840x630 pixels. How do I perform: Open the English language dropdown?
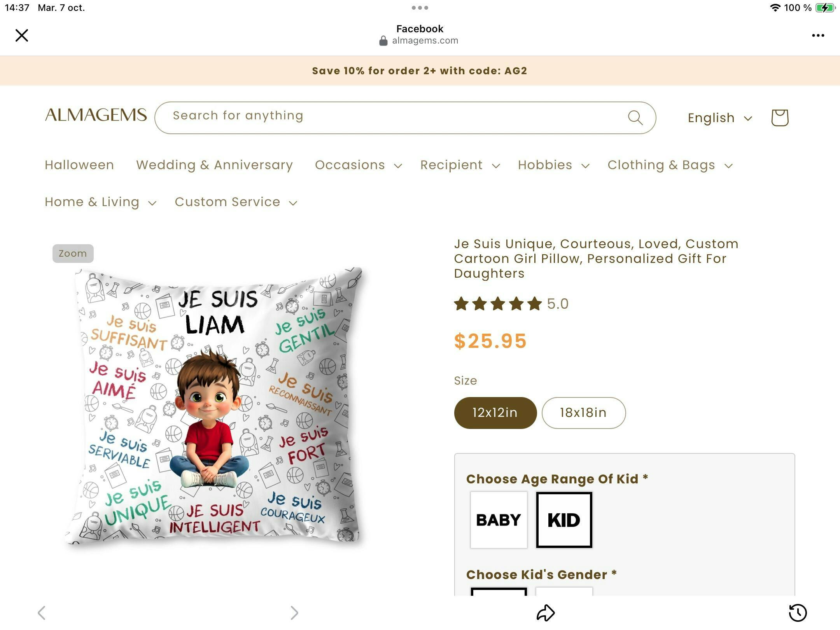pyautogui.click(x=720, y=118)
